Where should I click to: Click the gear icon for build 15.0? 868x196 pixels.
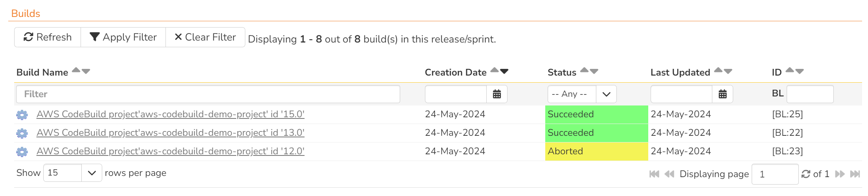[x=22, y=115]
